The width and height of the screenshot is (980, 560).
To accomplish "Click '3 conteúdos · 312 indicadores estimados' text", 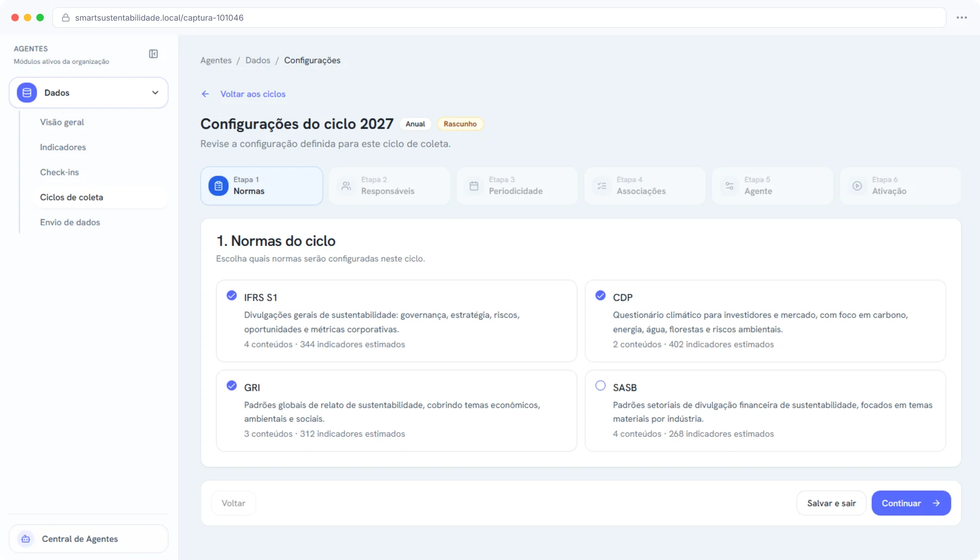I will point(324,434).
